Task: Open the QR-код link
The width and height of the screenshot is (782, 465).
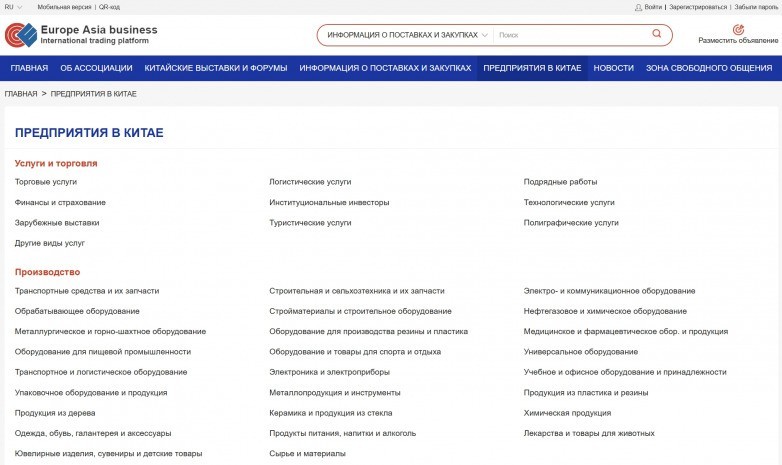Action: pos(109,7)
